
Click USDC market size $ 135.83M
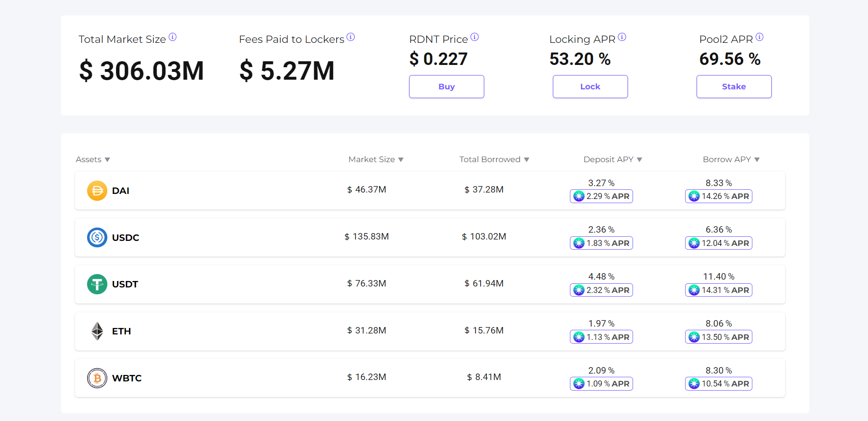[x=367, y=237]
